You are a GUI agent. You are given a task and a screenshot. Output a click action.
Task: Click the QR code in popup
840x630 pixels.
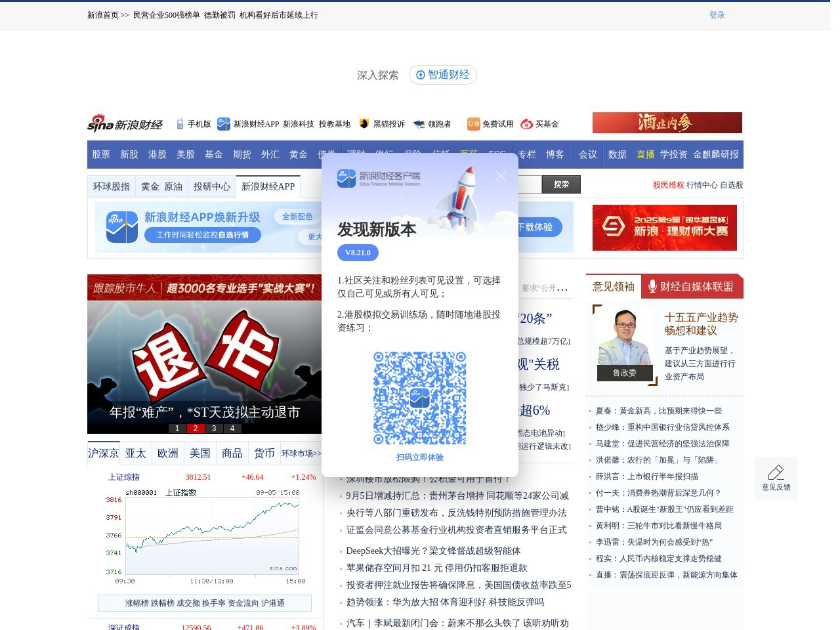tap(420, 398)
